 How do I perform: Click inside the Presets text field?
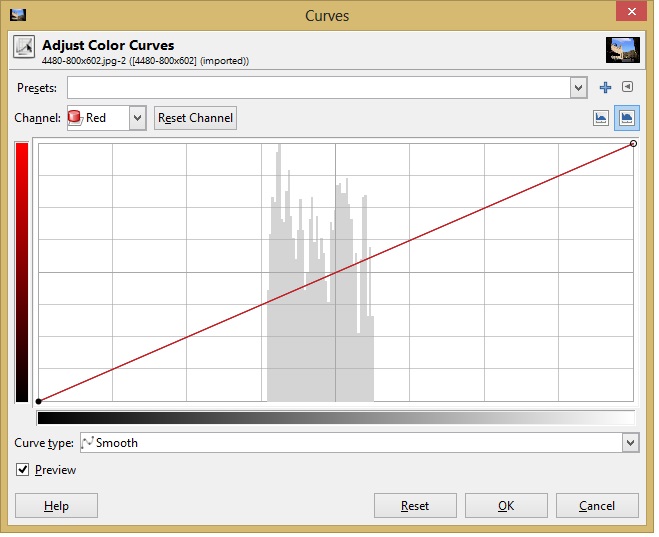pos(318,88)
